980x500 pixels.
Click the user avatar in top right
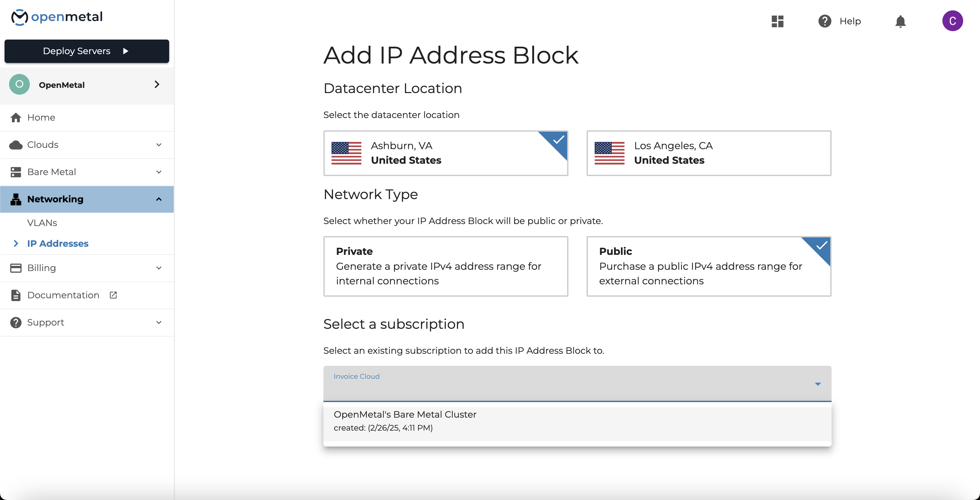tap(953, 21)
